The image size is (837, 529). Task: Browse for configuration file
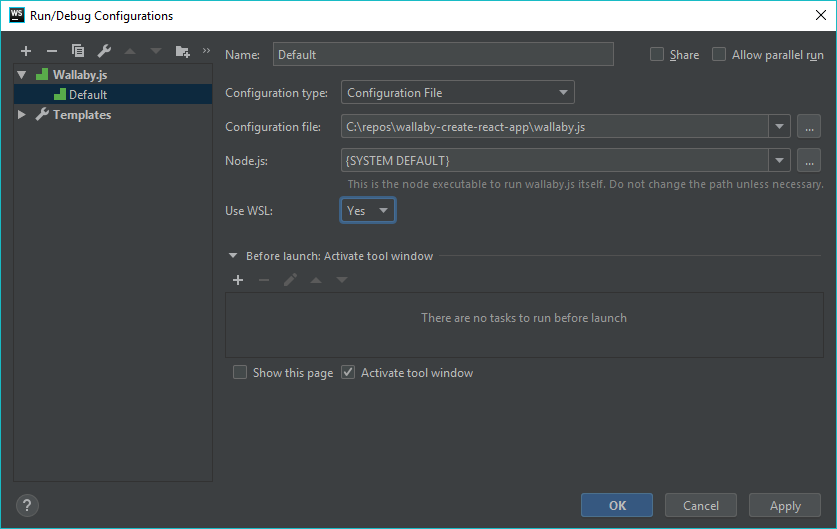809,127
